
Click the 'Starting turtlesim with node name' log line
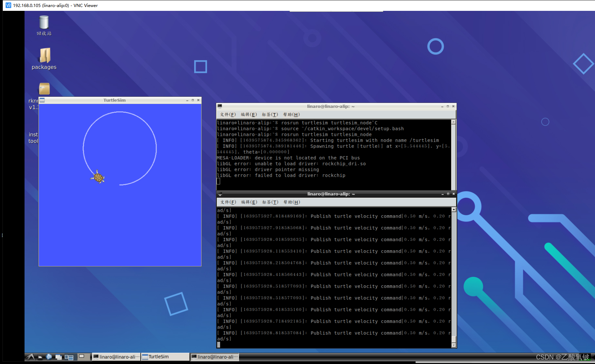point(328,140)
